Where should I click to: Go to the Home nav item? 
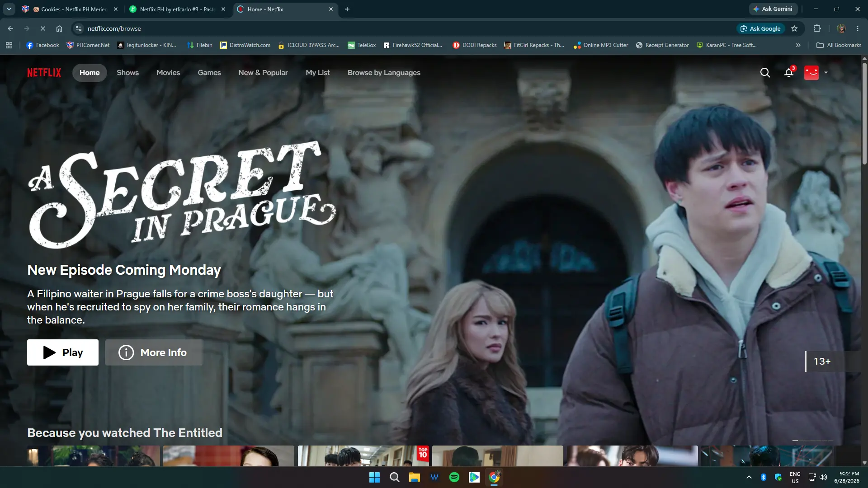[x=90, y=73]
